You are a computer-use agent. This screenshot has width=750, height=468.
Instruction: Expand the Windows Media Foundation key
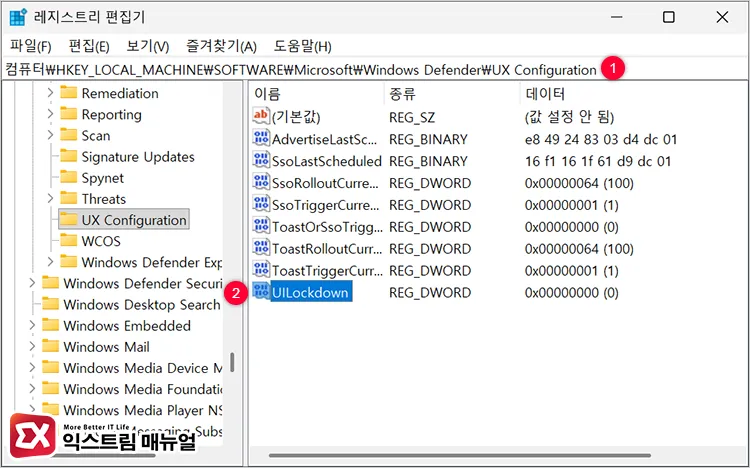pos(32,388)
